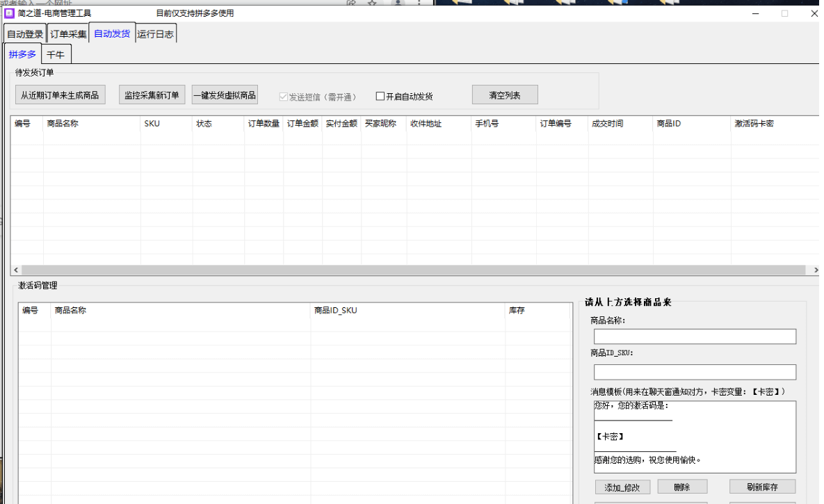Click the message template text area
The height and width of the screenshot is (504, 824).
click(x=695, y=436)
